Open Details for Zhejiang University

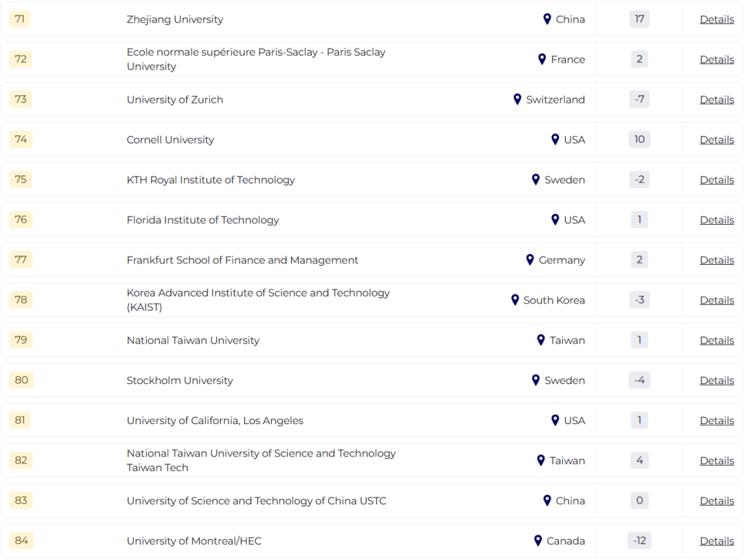[x=717, y=19]
